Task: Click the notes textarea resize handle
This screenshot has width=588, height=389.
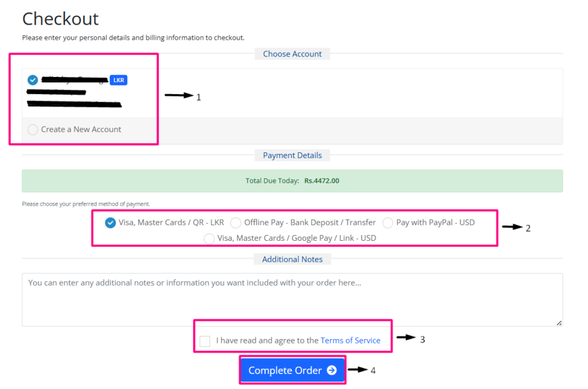Action: (x=559, y=323)
